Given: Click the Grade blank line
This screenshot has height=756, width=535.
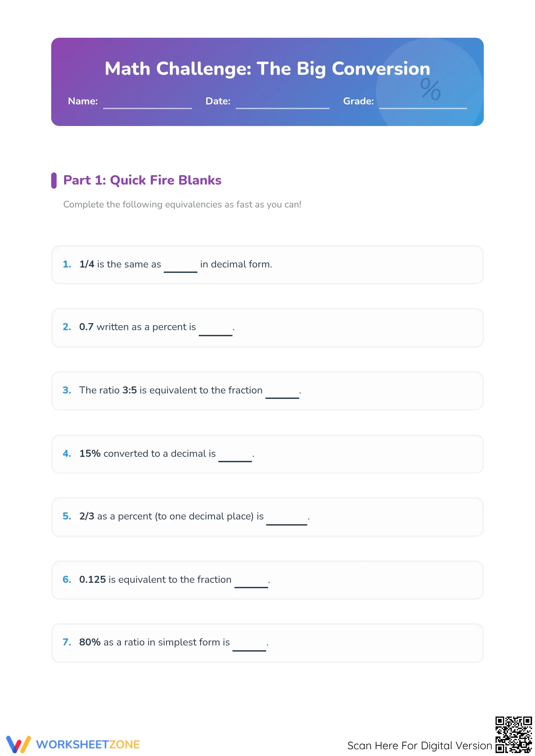Looking at the screenshot, I should point(423,108).
